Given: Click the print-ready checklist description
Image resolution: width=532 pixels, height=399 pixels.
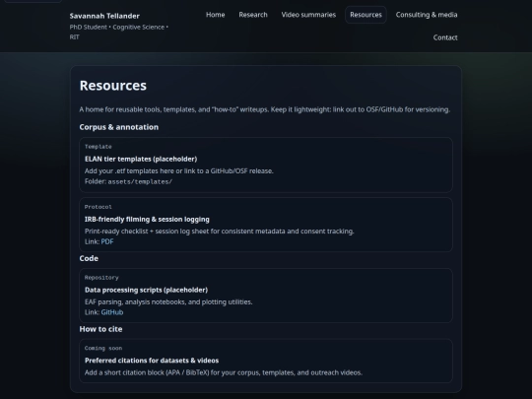Looking at the screenshot, I should [x=219, y=232].
